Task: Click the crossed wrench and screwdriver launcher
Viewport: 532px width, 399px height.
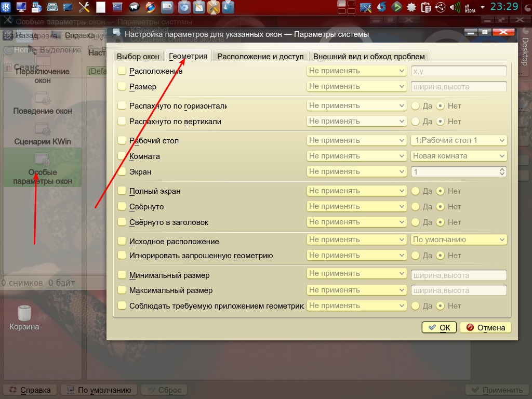Action: click(84, 7)
